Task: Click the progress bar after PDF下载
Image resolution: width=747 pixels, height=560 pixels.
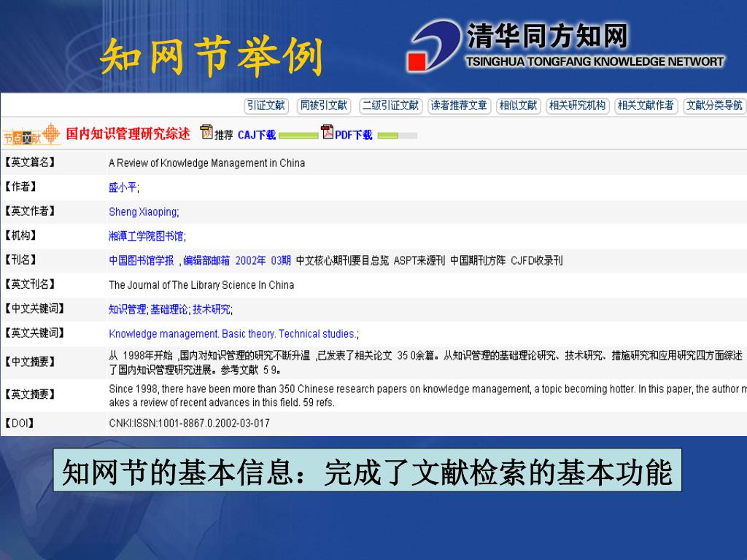Action: pos(398,136)
